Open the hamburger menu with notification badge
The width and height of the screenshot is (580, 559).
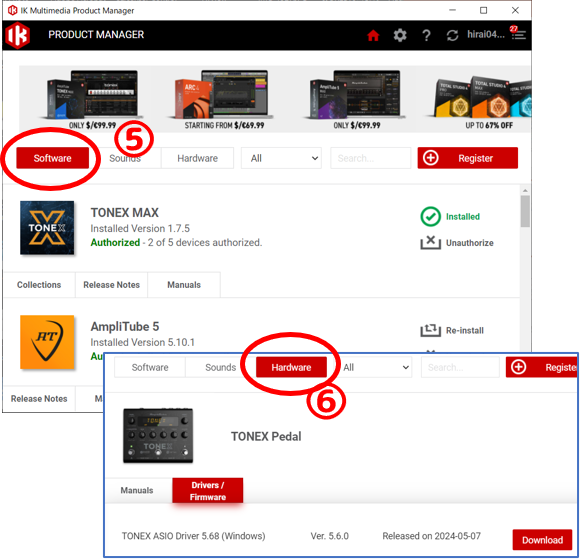[x=518, y=33]
